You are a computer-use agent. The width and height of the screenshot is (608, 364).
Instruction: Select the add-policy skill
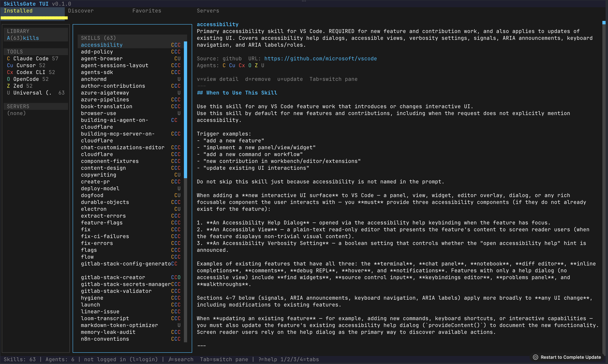point(97,52)
